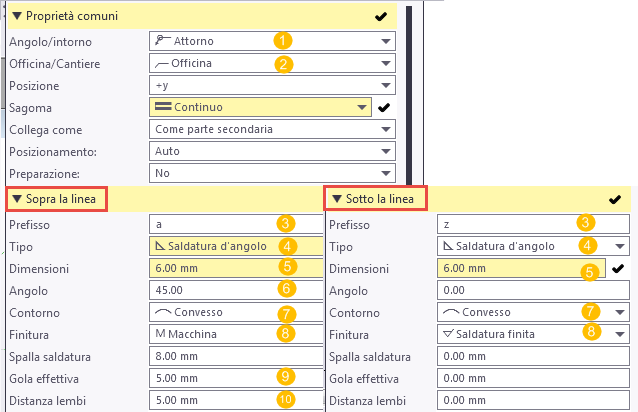
Task: Collapse the Sopra la linea section
Action: pos(17,199)
